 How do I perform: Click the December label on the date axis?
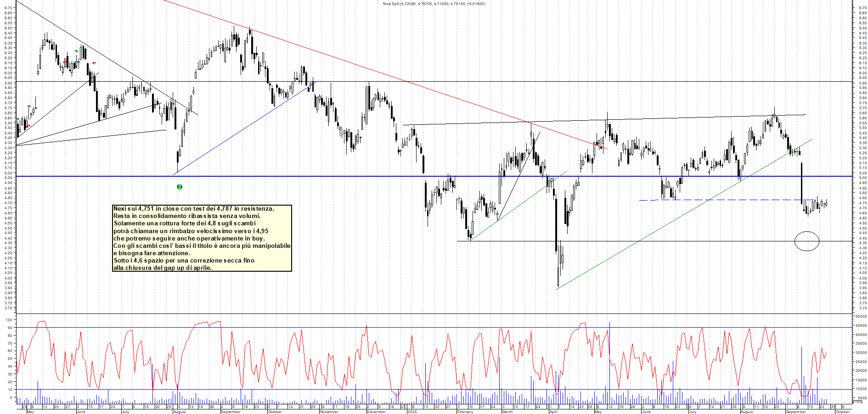[x=377, y=412]
